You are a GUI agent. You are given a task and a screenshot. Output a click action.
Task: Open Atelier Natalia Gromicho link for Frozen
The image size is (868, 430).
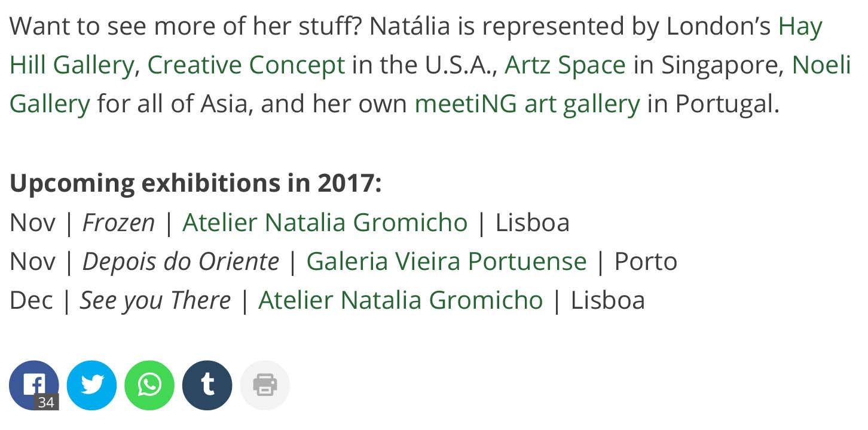[x=325, y=222]
